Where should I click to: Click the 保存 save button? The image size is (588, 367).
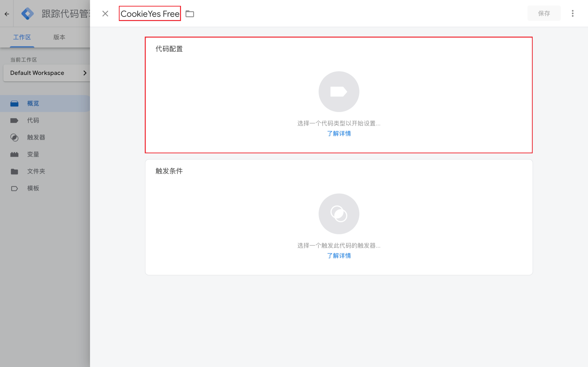pyautogui.click(x=544, y=13)
